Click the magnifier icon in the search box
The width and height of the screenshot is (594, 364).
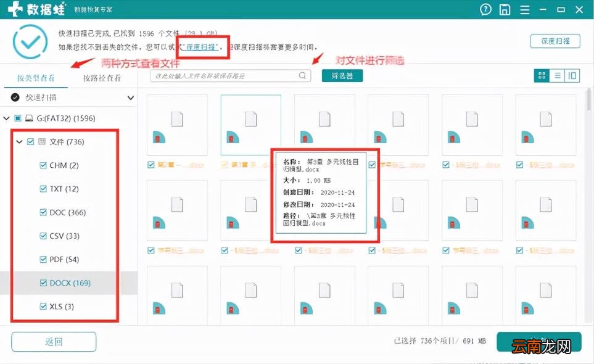[302, 75]
